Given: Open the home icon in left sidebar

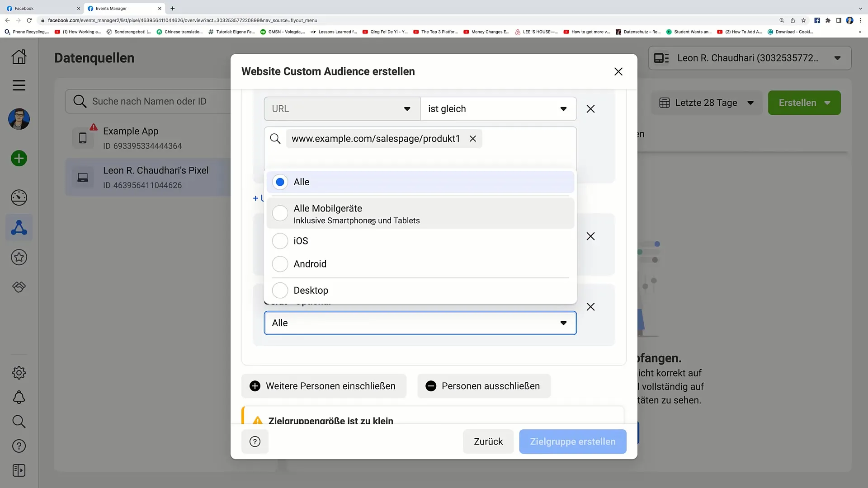Looking at the screenshot, I should click(19, 57).
